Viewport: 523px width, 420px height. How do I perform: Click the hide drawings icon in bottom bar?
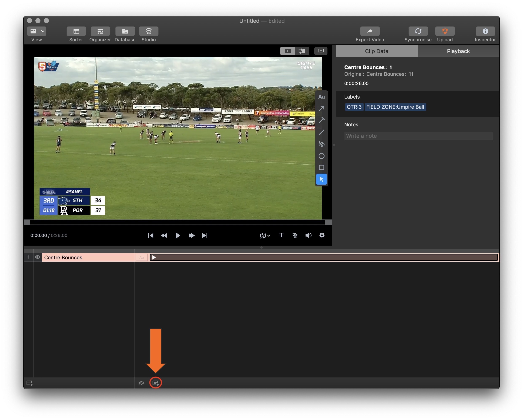[x=141, y=383]
